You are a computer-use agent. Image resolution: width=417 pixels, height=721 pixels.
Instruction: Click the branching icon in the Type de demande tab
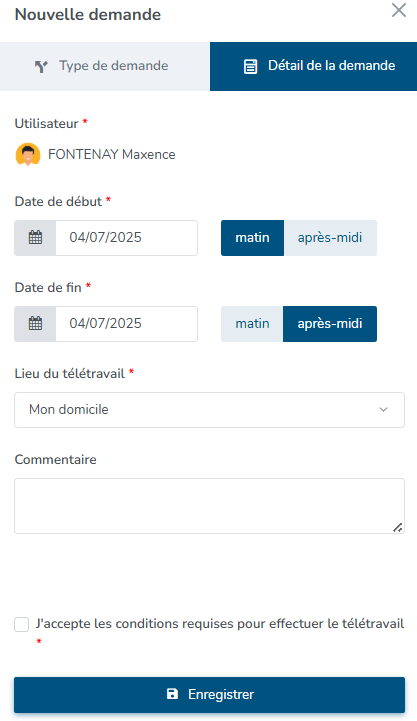(x=41, y=67)
